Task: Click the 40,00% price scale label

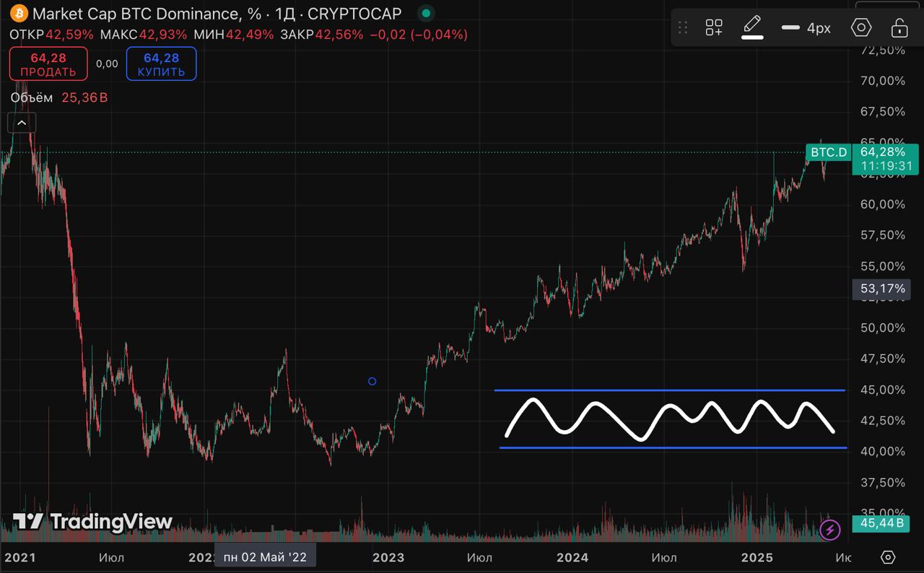Action: point(883,452)
